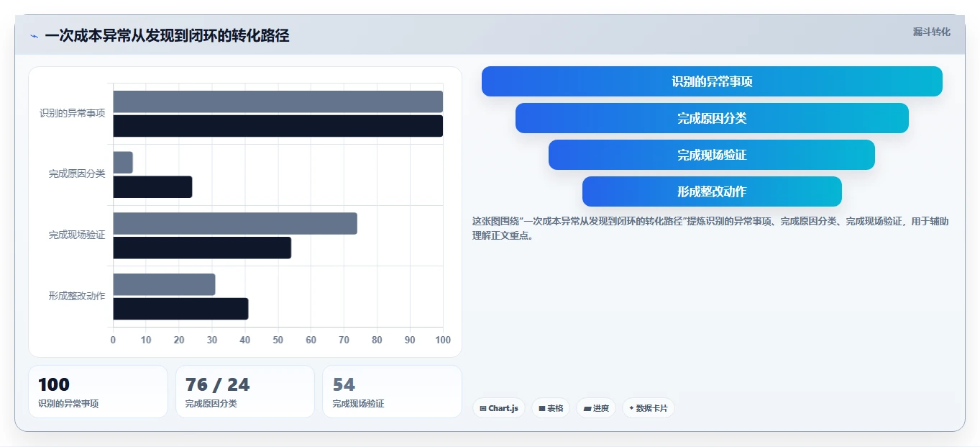The width and height of the screenshot is (980, 447).
Task: Click the 漏斗转化 label in header
Action: point(931,32)
